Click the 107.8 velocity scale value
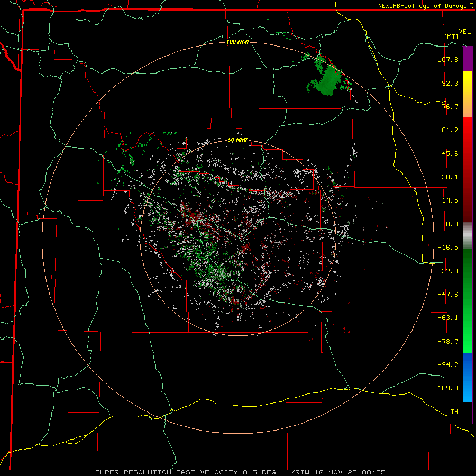 [448, 59]
